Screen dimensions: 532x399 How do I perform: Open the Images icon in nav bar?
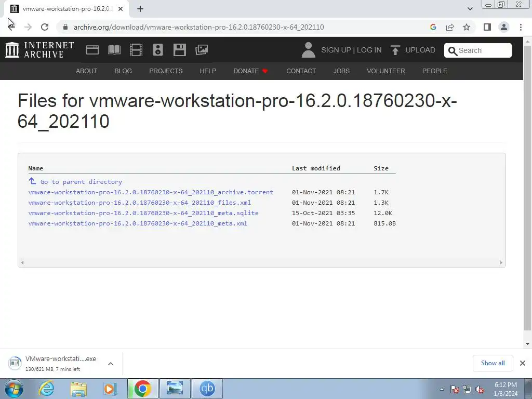click(202, 50)
